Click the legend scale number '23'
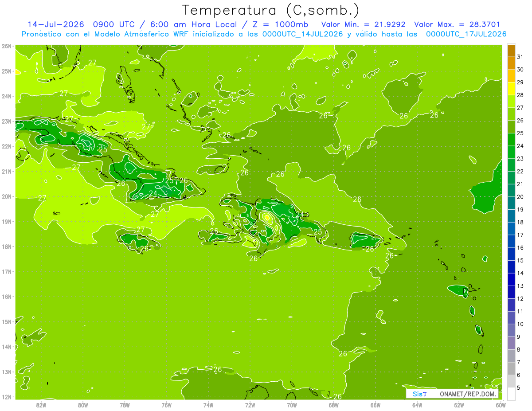The image size is (532, 411). (x=520, y=158)
